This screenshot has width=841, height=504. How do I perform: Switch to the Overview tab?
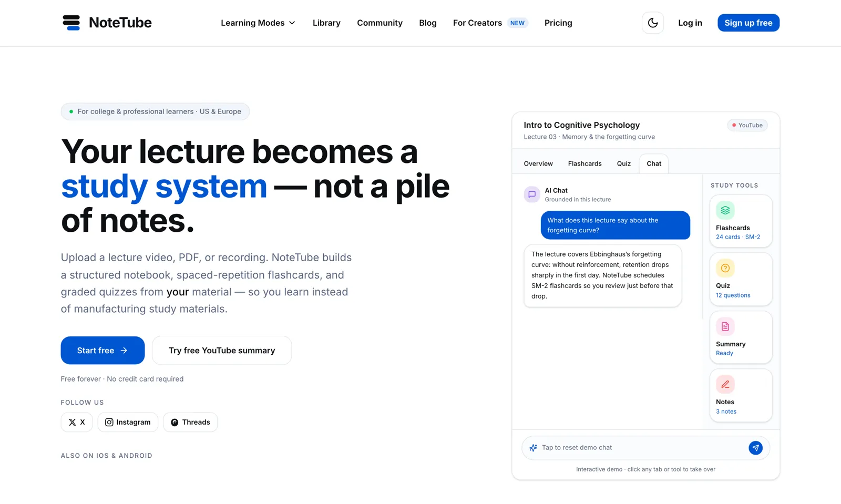[538, 163]
